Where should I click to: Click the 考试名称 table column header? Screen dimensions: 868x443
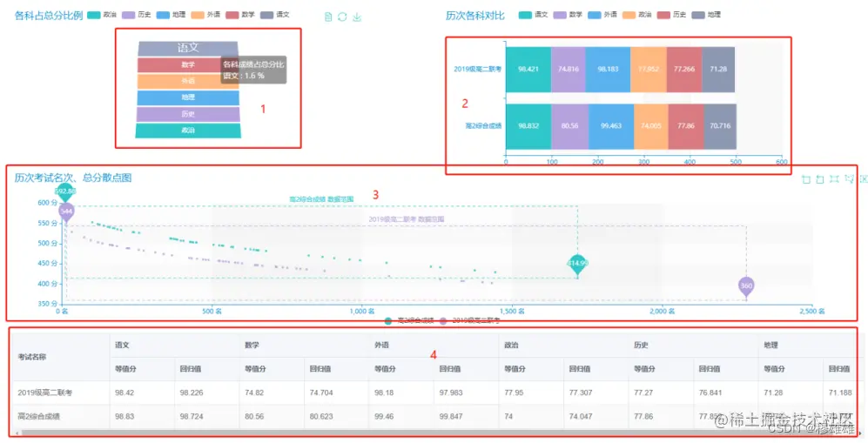31,358
